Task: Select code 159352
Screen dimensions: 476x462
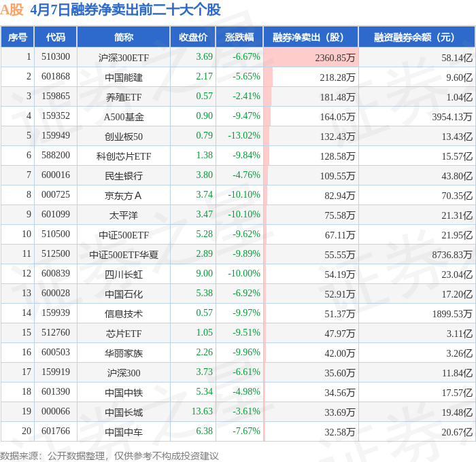Action: pyautogui.click(x=56, y=116)
